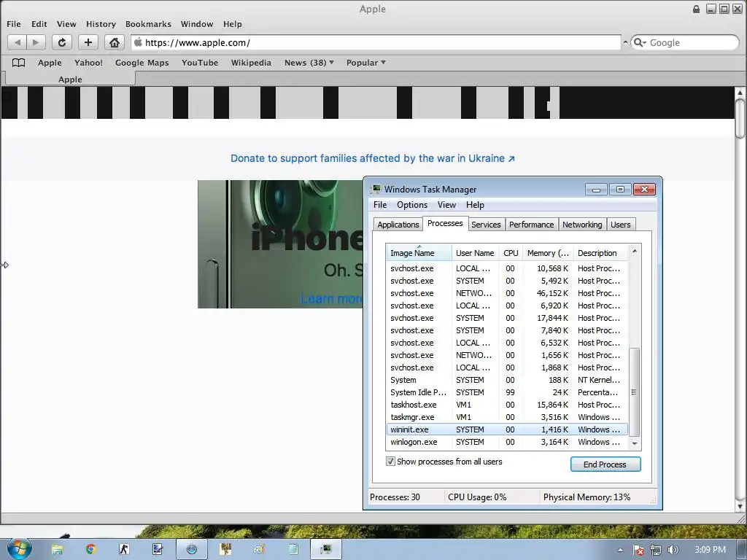
Task: Switch to the Applications tab
Action: 398,225
